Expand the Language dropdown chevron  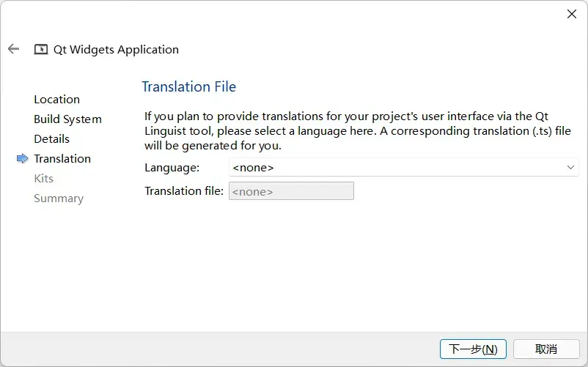[x=570, y=168]
